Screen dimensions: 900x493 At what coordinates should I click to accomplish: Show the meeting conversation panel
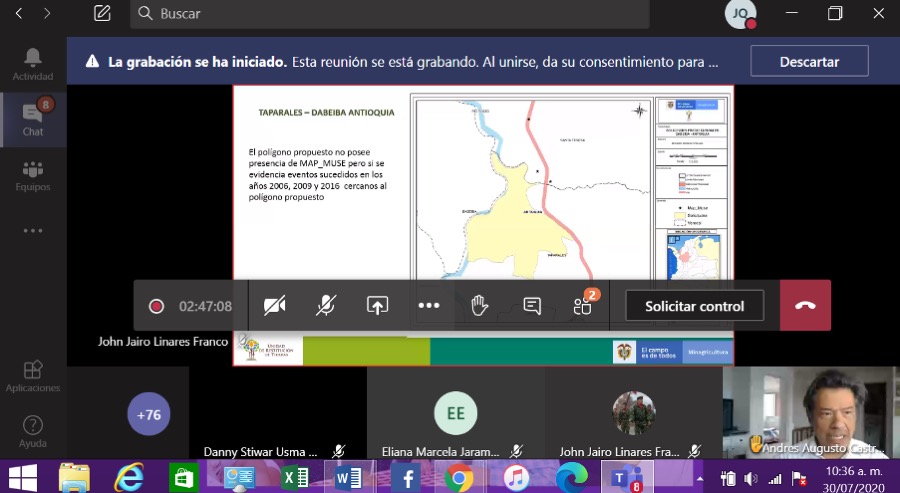click(x=532, y=306)
